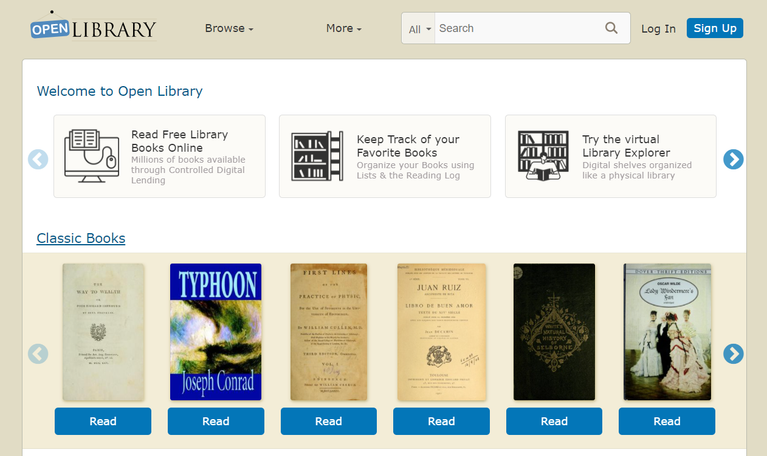Open the More dropdown menu

pyautogui.click(x=344, y=28)
